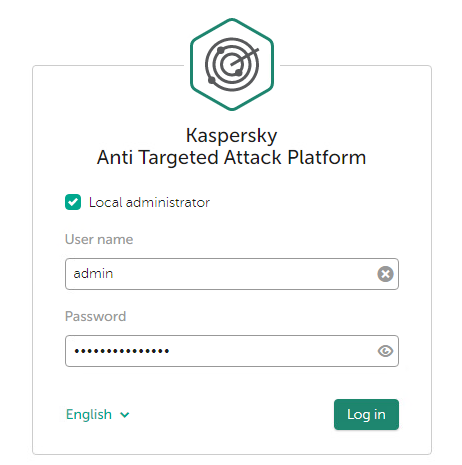Viewport: 462px width, 465px height.
Task: Click the Local administrator label text
Action: pyautogui.click(x=149, y=202)
